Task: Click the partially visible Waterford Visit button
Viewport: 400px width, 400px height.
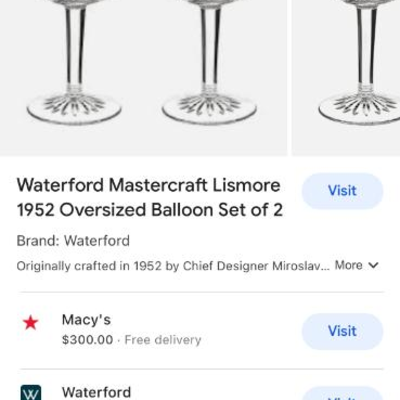Action: [342, 394]
